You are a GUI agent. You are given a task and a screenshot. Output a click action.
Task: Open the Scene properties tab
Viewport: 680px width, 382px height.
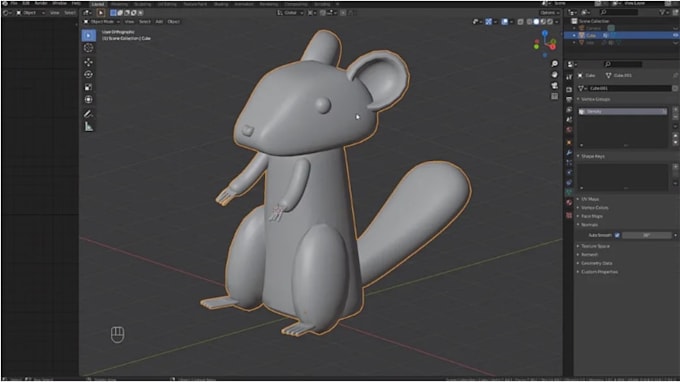click(569, 120)
